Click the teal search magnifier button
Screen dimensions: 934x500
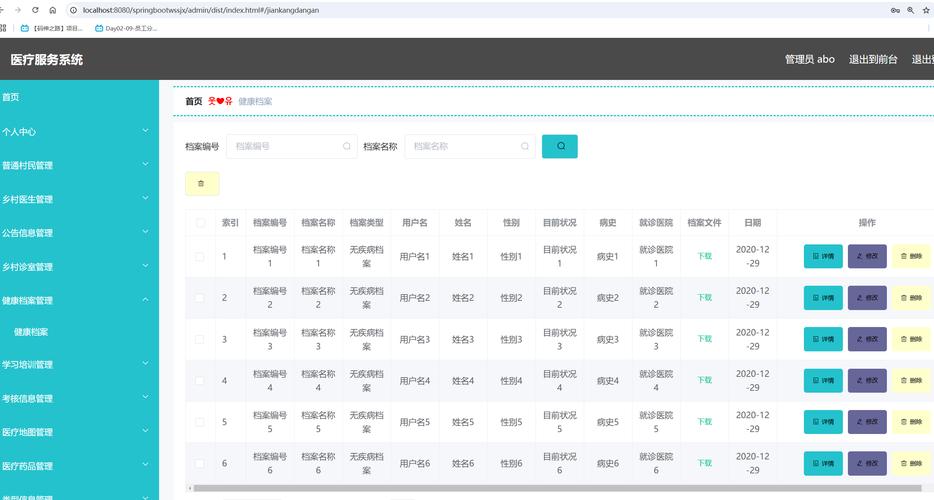(559, 146)
